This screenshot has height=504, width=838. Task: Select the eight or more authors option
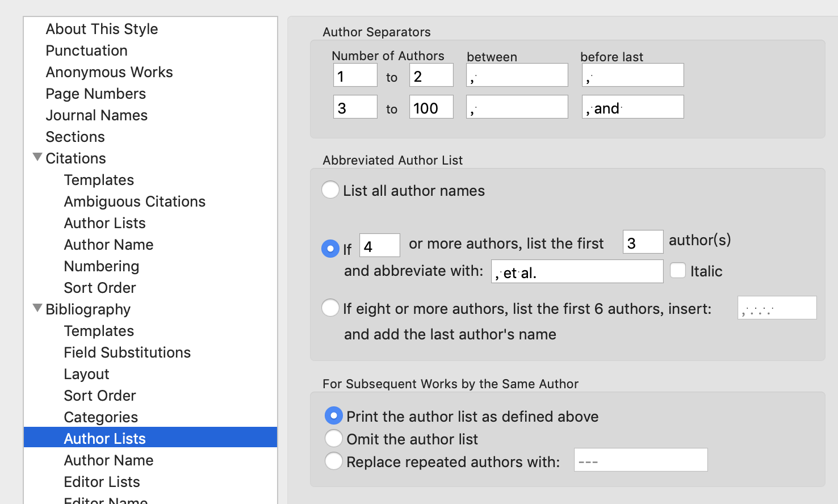330,308
